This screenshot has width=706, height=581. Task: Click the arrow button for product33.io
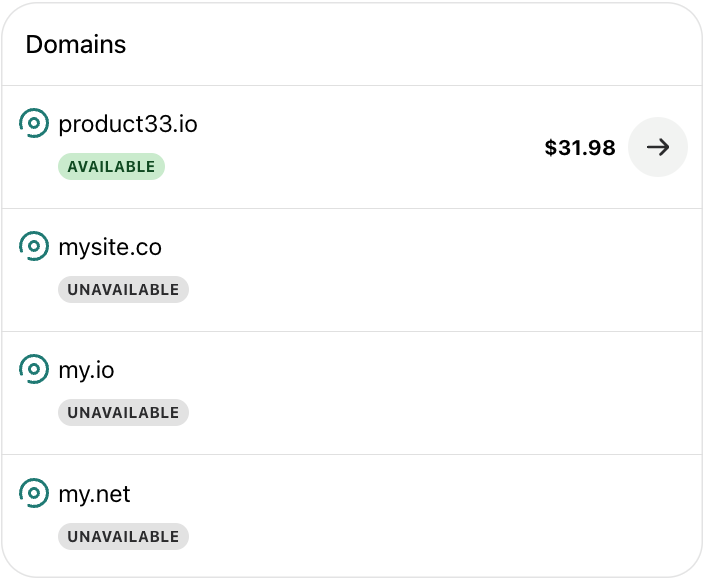[x=657, y=147]
